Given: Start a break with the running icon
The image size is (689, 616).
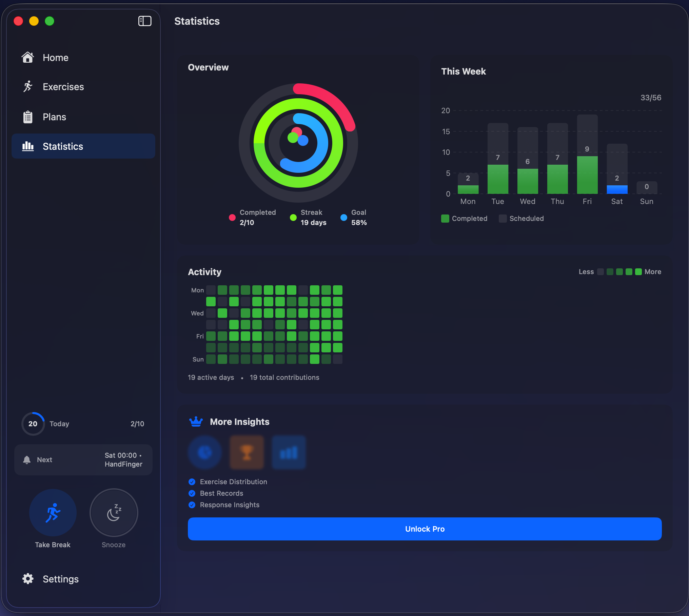Looking at the screenshot, I should coord(53,513).
